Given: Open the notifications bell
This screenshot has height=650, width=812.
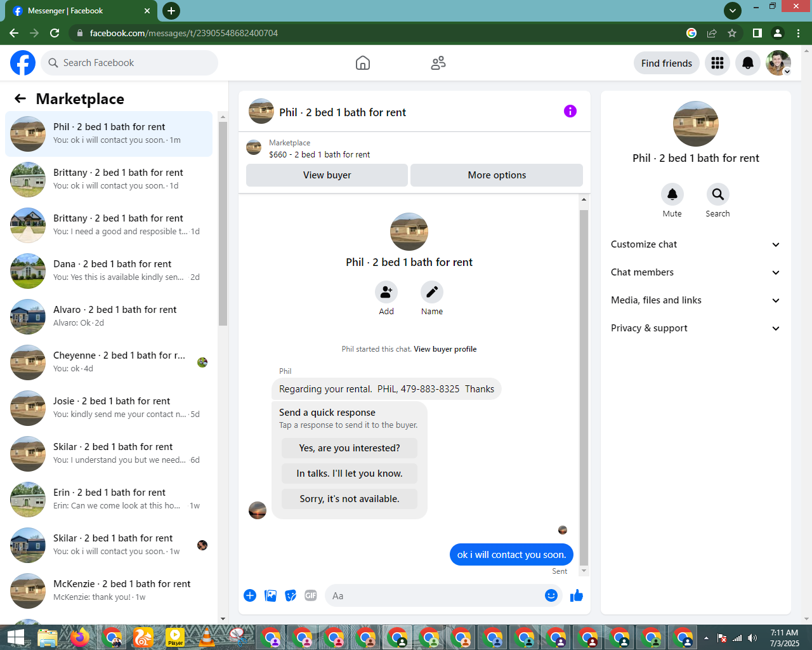Looking at the screenshot, I should point(748,63).
